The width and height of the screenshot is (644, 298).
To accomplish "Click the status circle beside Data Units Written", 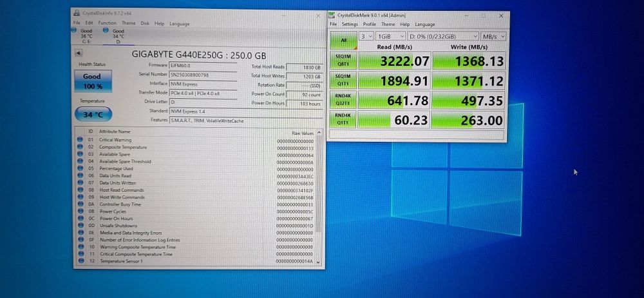I will tap(80, 183).
